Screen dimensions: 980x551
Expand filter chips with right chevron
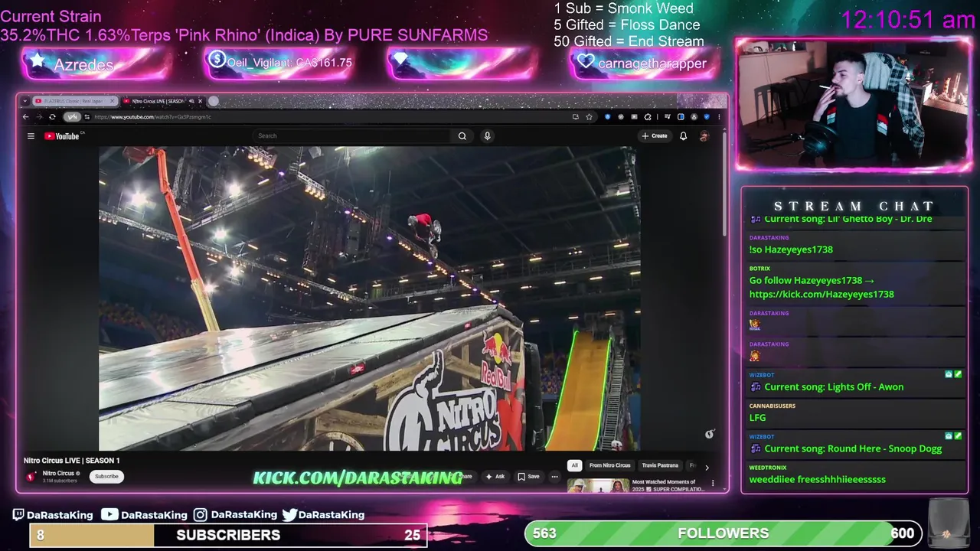click(x=707, y=467)
